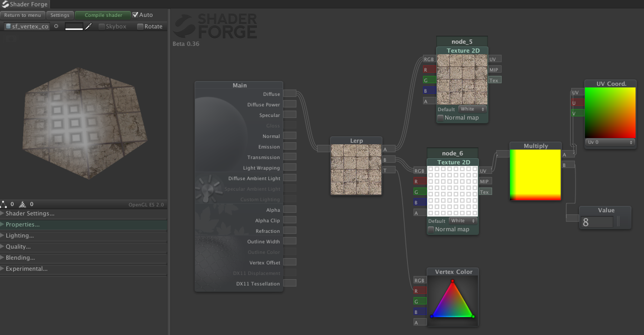The width and height of the screenshot is (644, 335).
Task: Click the eyedropper color picker icon
Action: point(89,26)
